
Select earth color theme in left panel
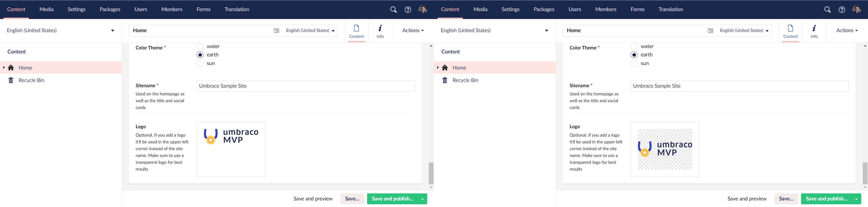tap(200, 55)
